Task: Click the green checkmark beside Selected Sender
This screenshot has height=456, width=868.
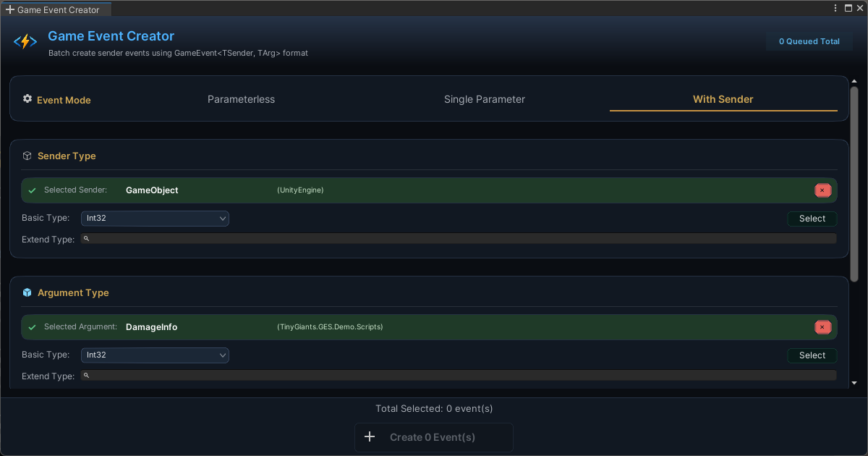Action: [33, 190]
